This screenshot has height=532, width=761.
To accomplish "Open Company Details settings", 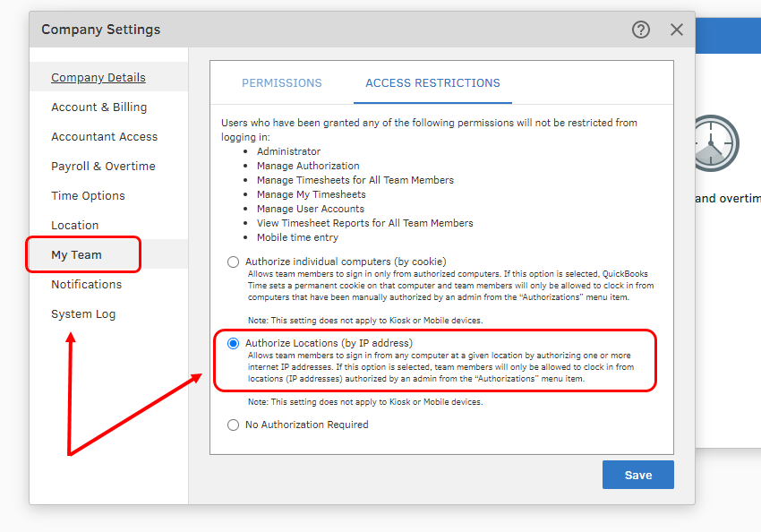I will pos(98,78).
